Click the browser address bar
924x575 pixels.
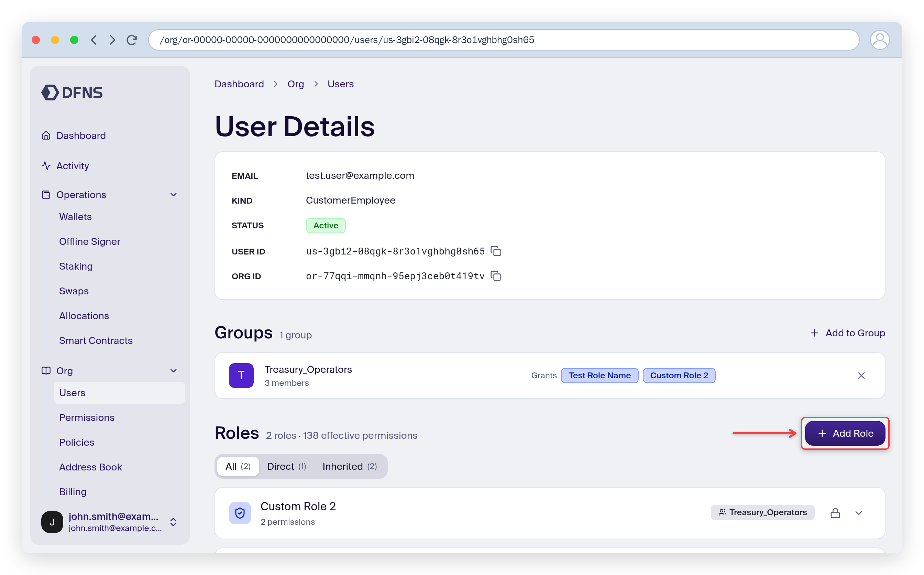(x=504, y=40)
